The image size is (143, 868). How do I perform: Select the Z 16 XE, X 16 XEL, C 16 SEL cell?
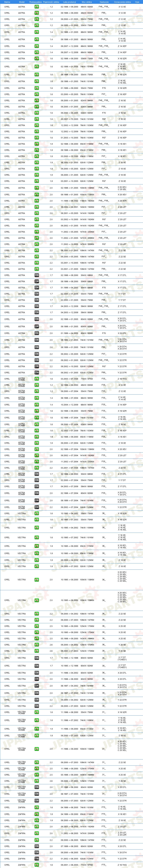click(122, 66)
